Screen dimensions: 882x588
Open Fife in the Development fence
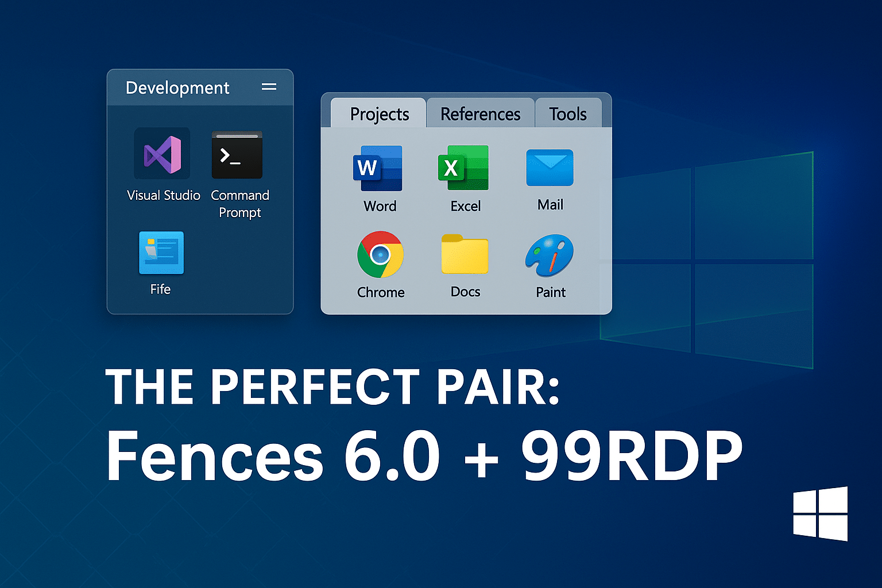161,253
